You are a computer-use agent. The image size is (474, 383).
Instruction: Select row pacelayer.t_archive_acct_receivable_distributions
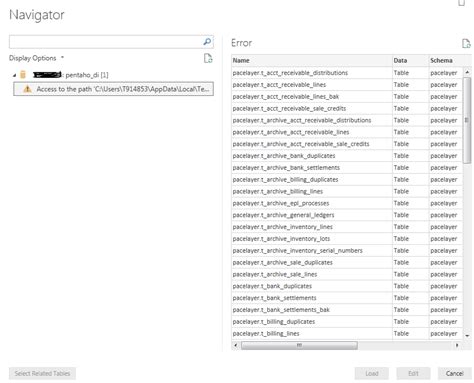click(347, 120)
